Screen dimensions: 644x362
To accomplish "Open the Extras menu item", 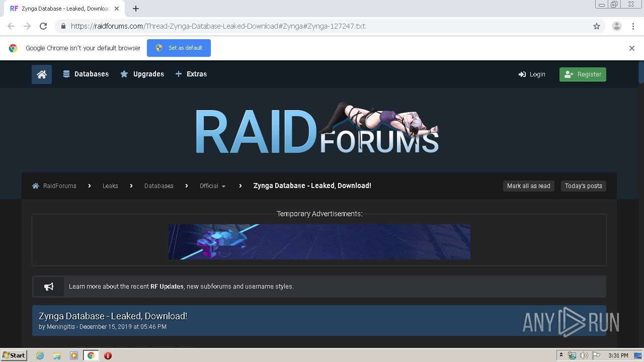I will pos(191,74).
